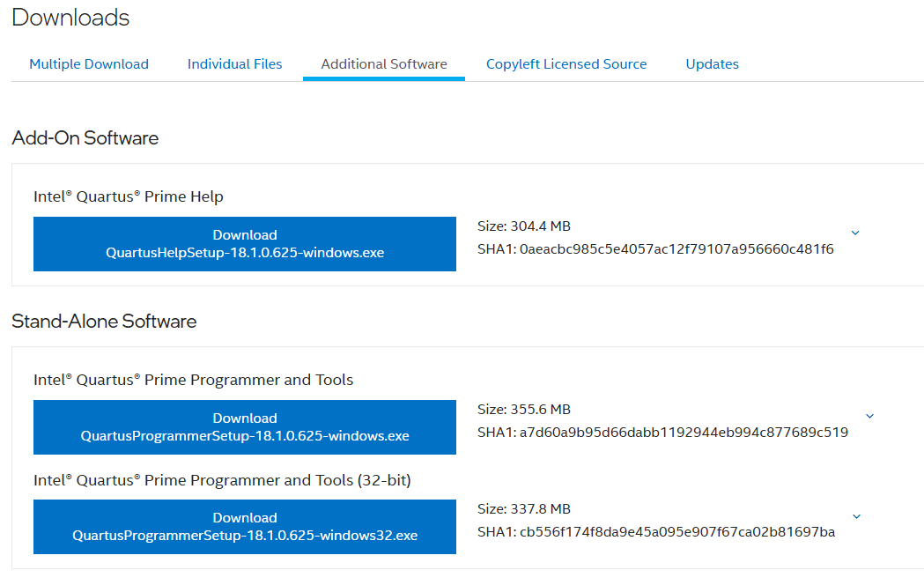Click the Size: 304.4 MB text
Viewport: 924px width, 585px height.
(x=524, y=226)
